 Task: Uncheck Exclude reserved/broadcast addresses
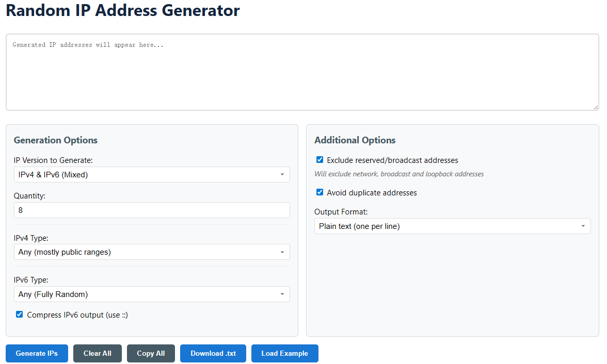click(x=320, y=160)
